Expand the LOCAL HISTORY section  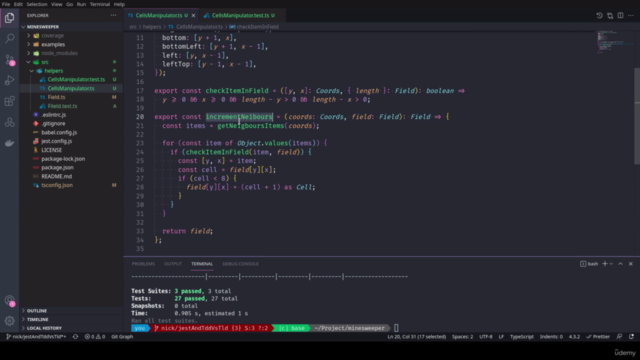[71, 328]
